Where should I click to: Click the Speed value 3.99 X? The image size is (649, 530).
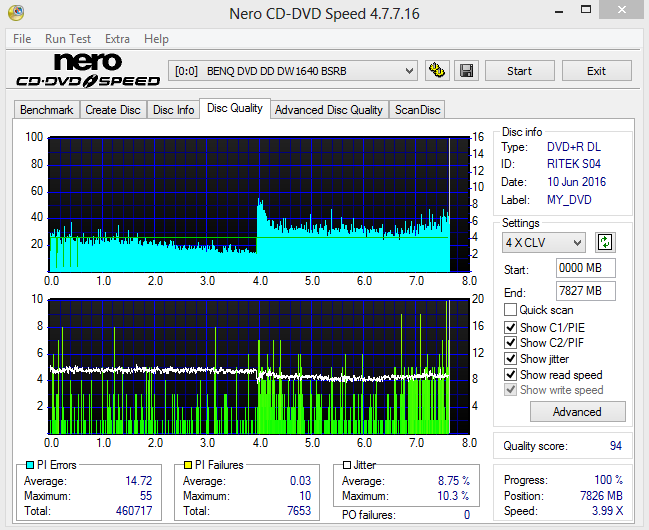click(607, 511)
